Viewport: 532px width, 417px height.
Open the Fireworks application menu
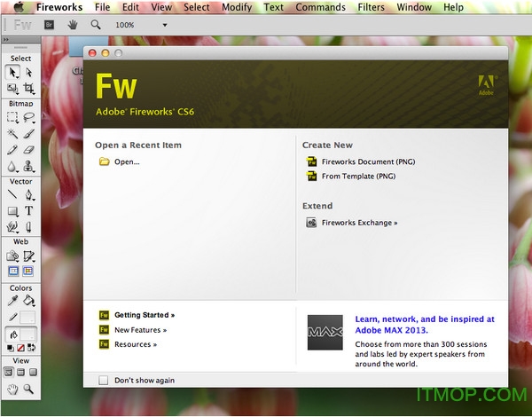pyautogui.click(x=59, y=7)
